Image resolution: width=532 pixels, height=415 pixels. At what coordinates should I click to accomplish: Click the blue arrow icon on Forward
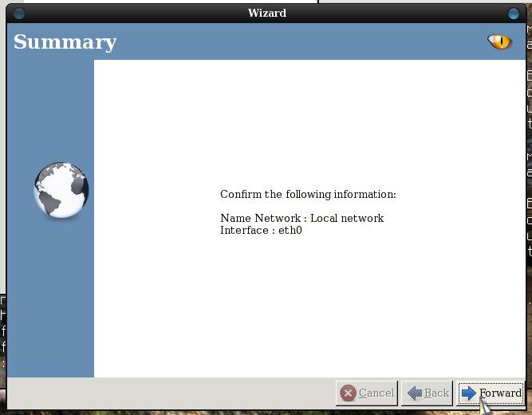click(x=469, y=393)
